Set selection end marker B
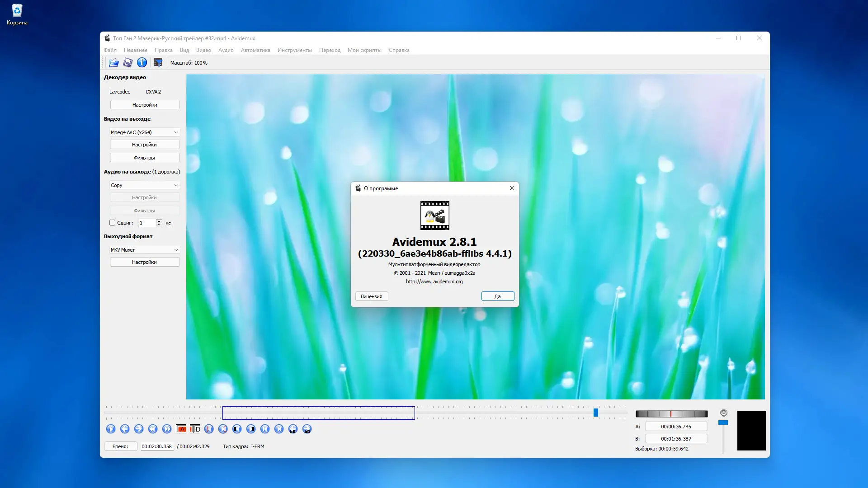868x488 pixels. click(x=195, y=429)
